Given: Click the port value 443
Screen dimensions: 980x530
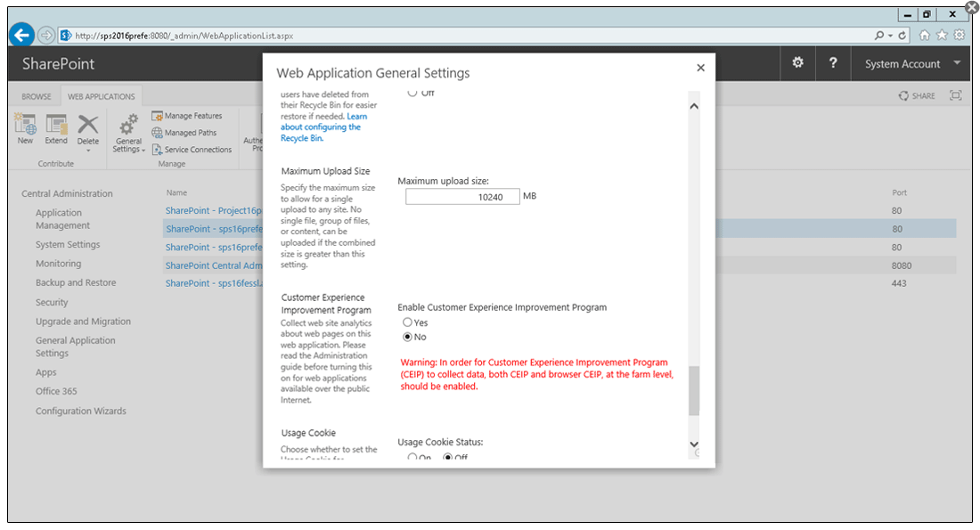Looking at the screenshot, I should [x=899, y=283].
